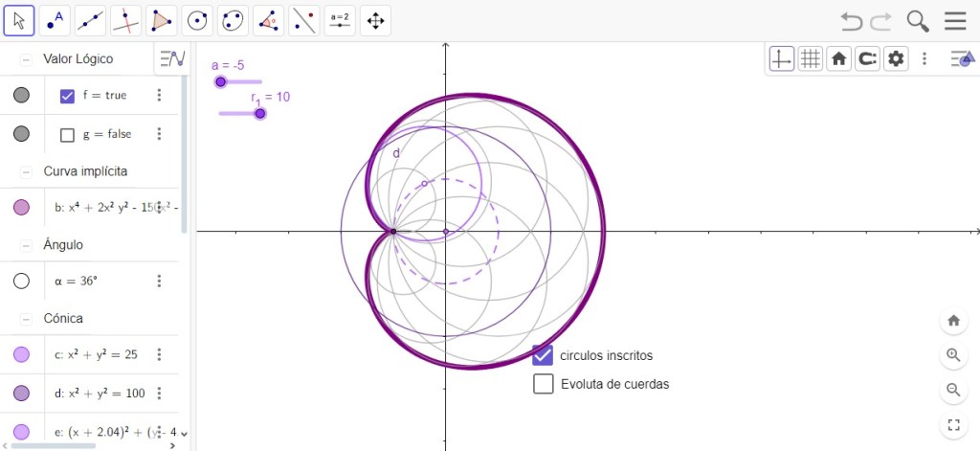The height and width of the screenshot is (451, 980).
Task: Click the r1 = 10 slider handle
Action: (x=259, y=114)
